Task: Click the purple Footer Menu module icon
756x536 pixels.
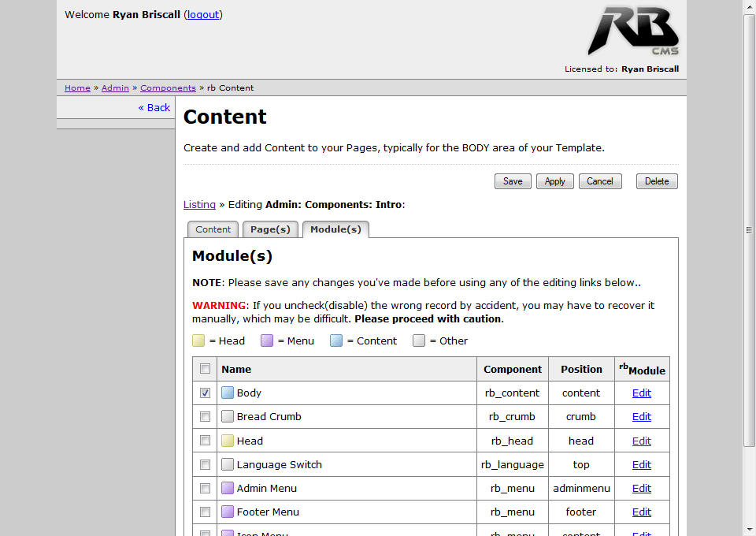Action: coord(228,512)
